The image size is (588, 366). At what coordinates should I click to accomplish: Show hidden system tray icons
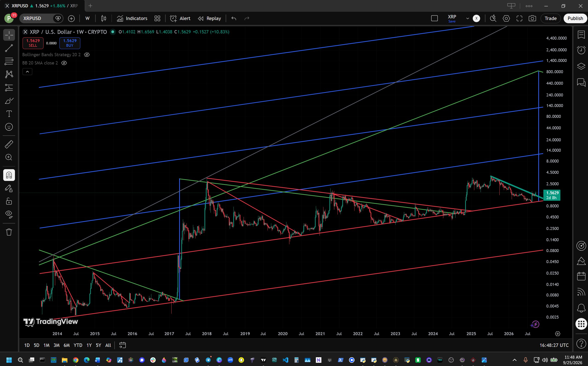514,360
